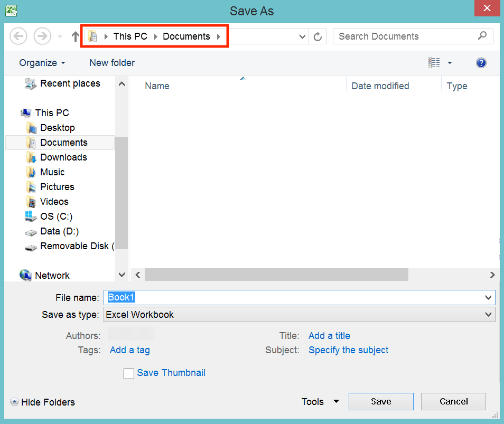The width and height of the screenshot is (504, 424).
Task: Click the OS (C:) drive icon
Action: (31, 216)
